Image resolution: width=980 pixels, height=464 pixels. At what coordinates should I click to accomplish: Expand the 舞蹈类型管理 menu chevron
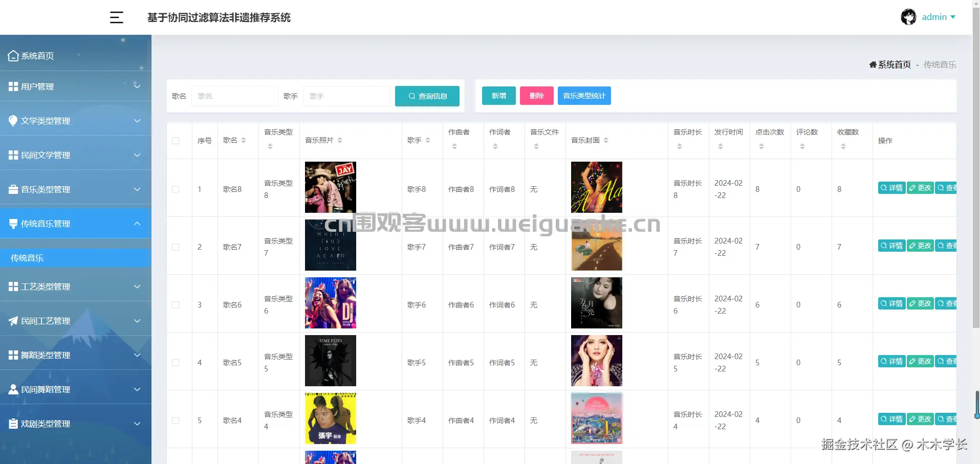137,355
